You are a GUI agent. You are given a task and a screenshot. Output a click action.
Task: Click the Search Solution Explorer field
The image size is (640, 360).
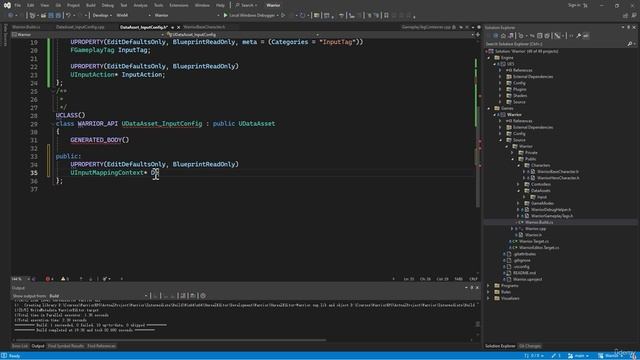[x=555, y=44]
